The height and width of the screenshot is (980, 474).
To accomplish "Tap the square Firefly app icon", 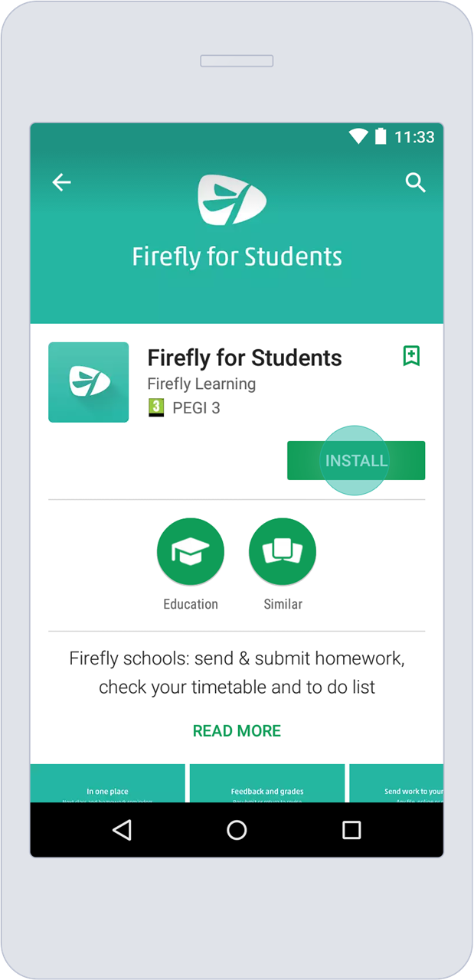I will [x=88, y=382].
